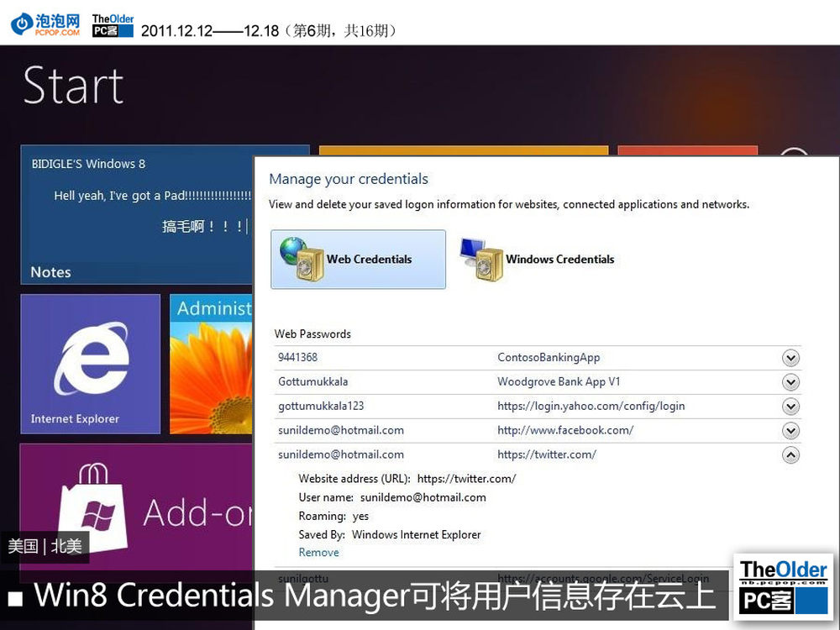Click the orange Start screen tile
Screen dimensions: 840x630
point(464,150)
